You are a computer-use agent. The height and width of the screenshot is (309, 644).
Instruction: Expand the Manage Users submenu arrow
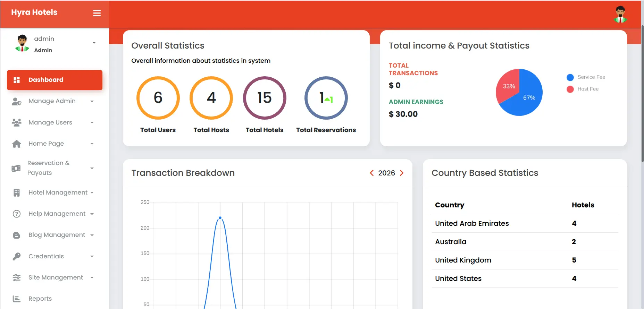pos(92,122)
